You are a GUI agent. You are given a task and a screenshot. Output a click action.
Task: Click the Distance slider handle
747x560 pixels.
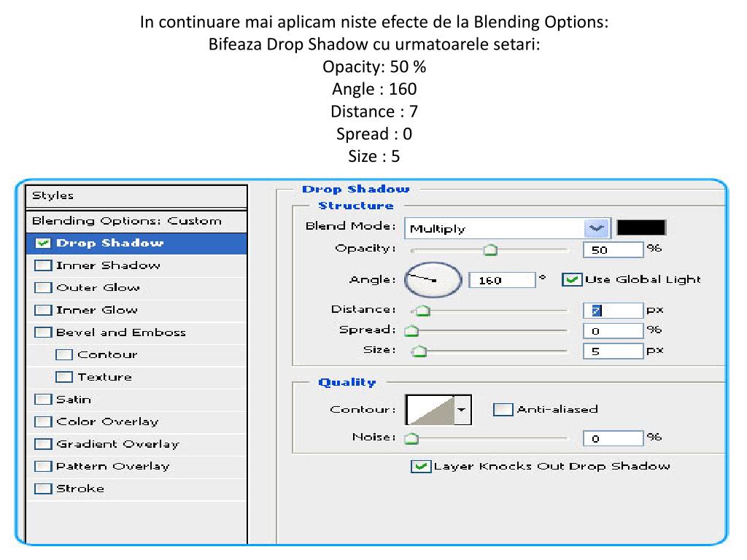tap(422, 311)
